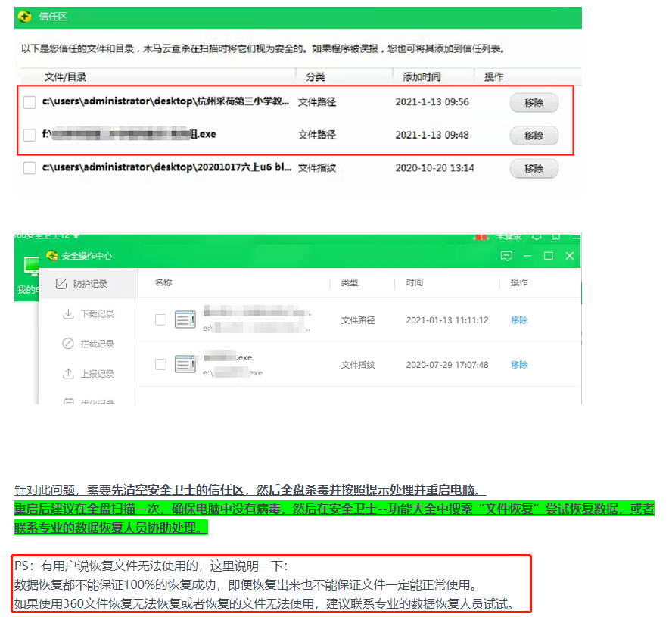Viewport: 672px width, 617px height.
Task: Click the 下载记录 download icon
Action: [68, 314]
